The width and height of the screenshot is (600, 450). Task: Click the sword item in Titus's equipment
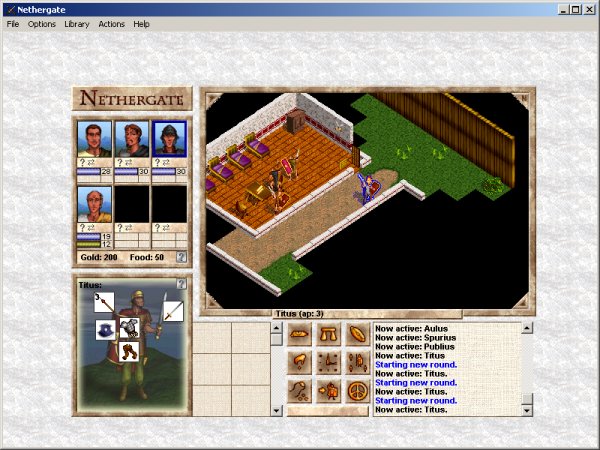173,311
